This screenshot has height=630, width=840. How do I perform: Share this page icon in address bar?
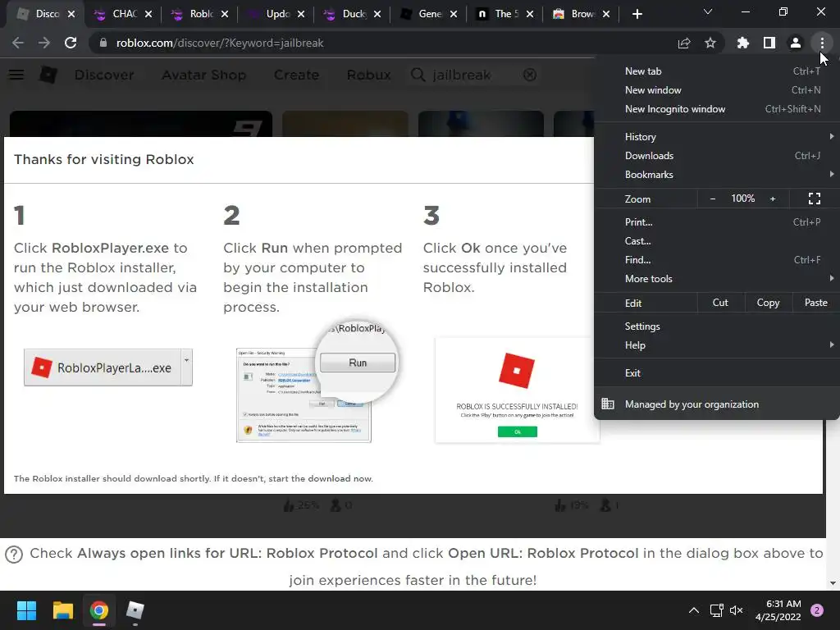pyautogui.click(x=684, y=43)
